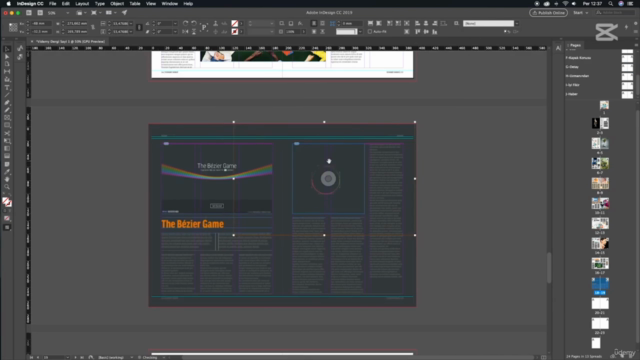This screenshot has width=640, height=360.
Task: Flip the selection horizontally
Action: tap(185, 31)
